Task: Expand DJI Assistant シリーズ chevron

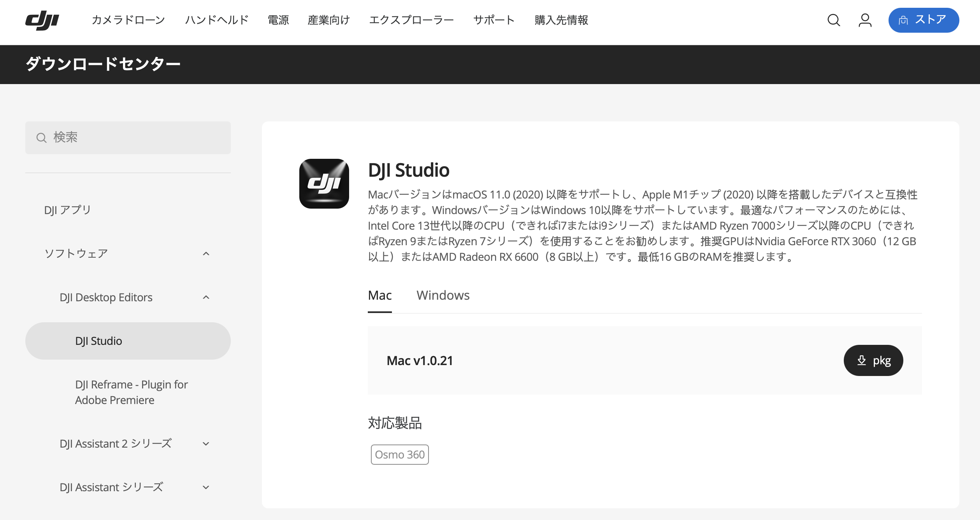Action: click(206, 487)
